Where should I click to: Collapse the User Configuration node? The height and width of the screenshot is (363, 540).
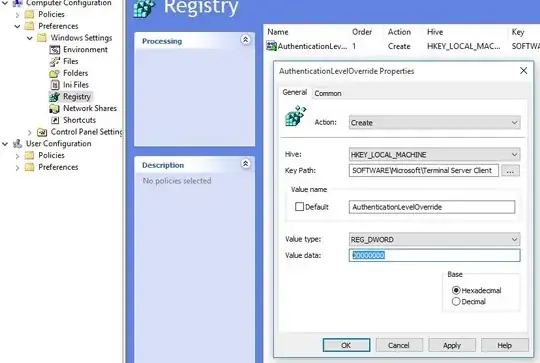click(5, 144)
